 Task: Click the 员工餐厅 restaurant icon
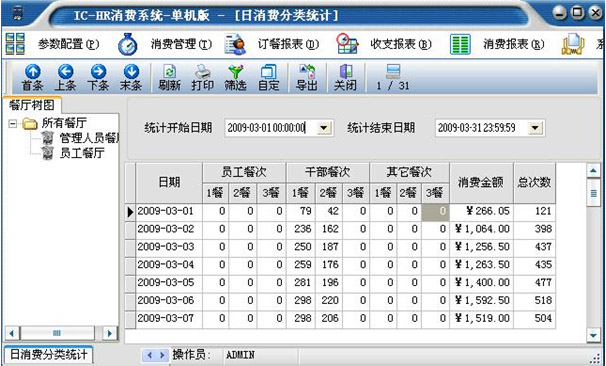pyautogui.click(x=48, y=153)
